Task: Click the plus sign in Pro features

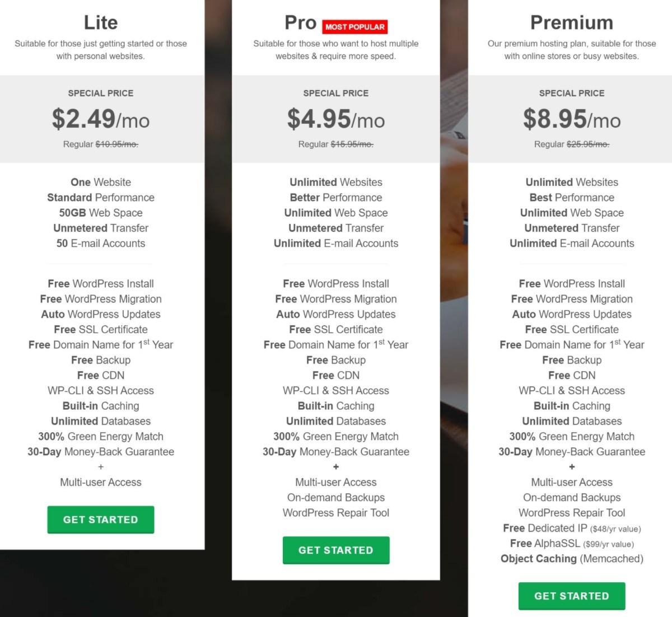Action: point(336,466)
